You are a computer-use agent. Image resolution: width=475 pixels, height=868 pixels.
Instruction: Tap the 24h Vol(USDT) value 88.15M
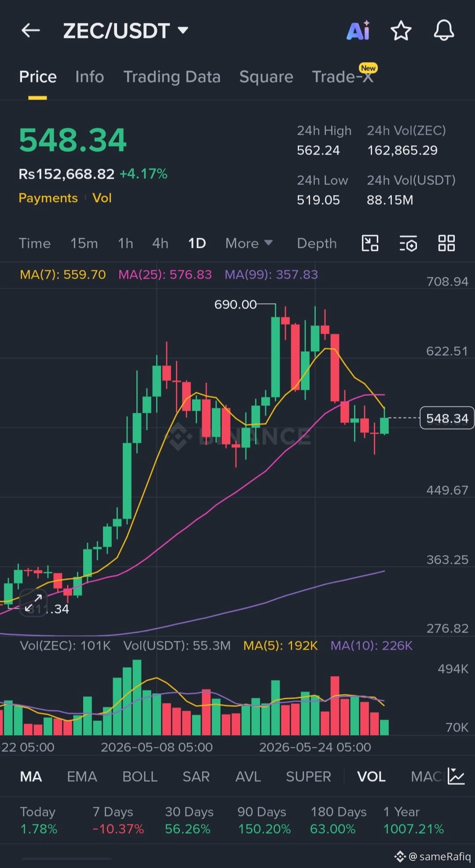pos(390,200)
